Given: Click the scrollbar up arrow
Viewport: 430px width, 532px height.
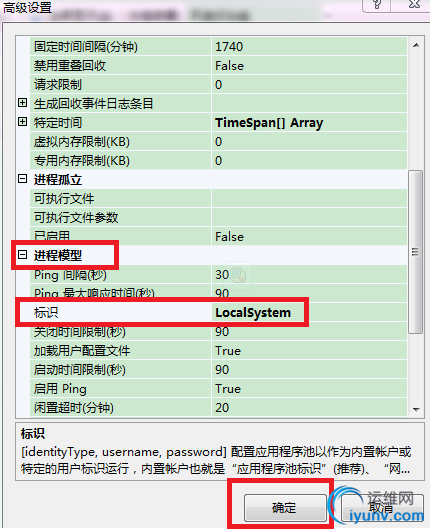Looking at the screenshot, I should click(416, 45).
